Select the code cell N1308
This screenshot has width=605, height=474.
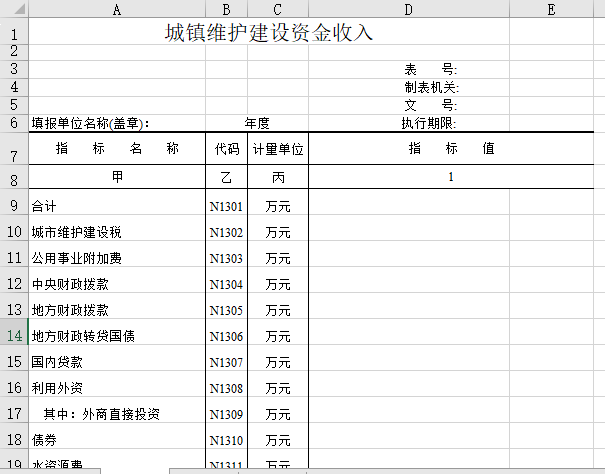(226, 388)
